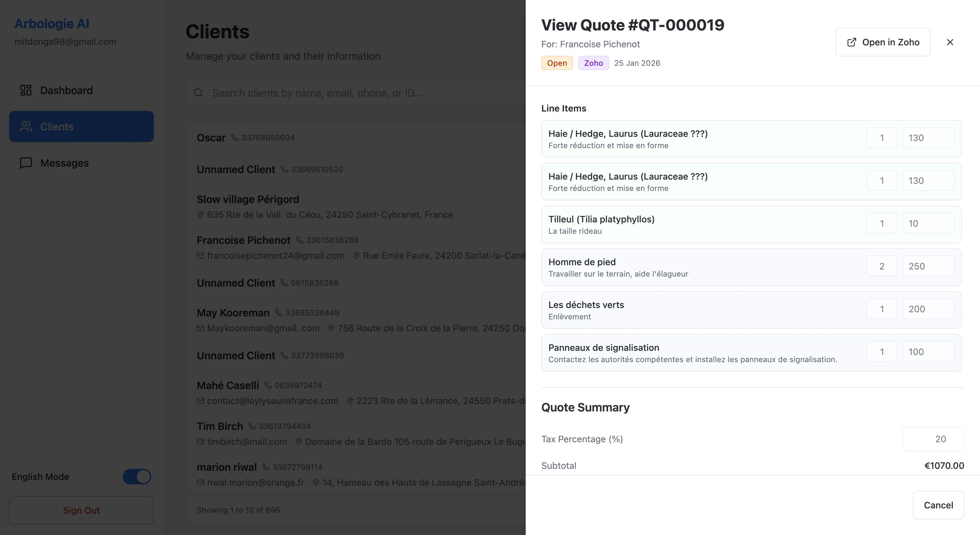Click email icon beside Francoise Pichenot's address
980x535 pixels.
click(201, 256)
